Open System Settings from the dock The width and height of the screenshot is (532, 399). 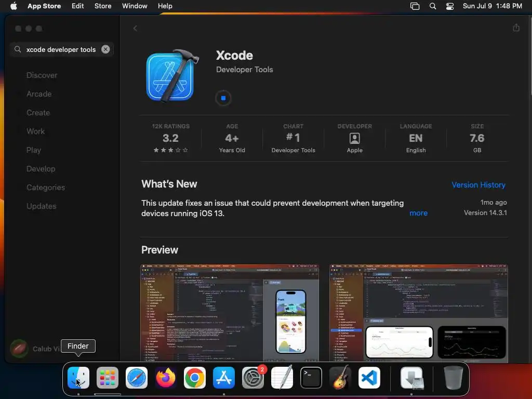[253, 378]
